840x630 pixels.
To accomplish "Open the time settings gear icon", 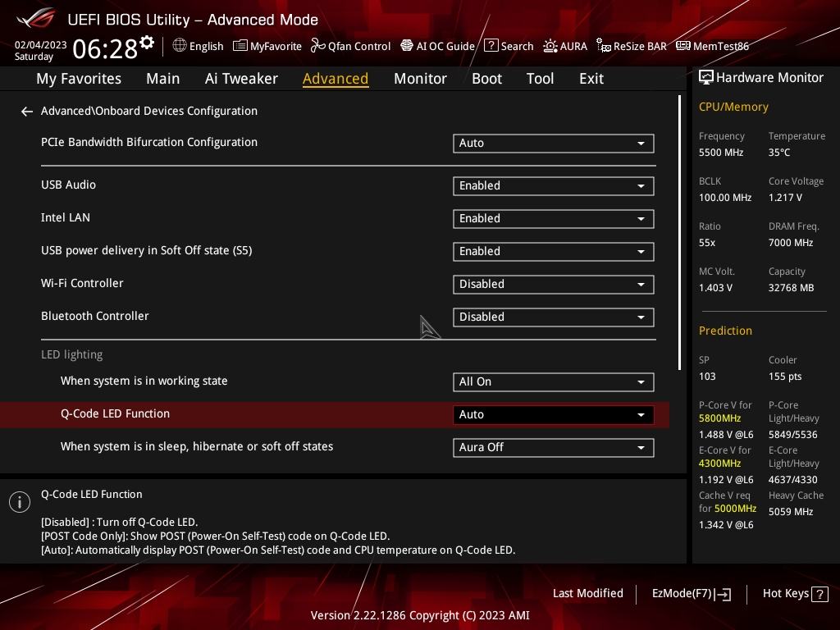I will click(147, 43).
